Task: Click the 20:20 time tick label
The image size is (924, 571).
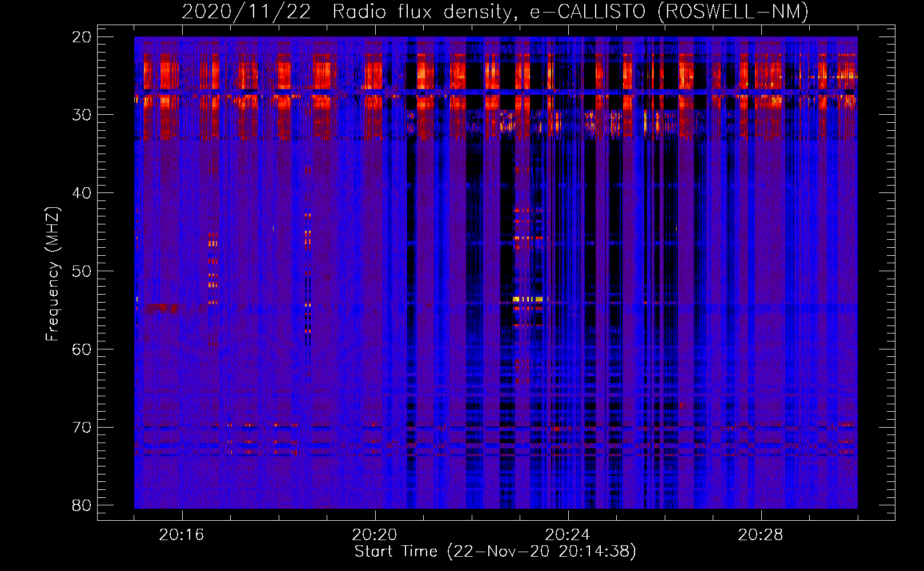Action: pos(375,535)
